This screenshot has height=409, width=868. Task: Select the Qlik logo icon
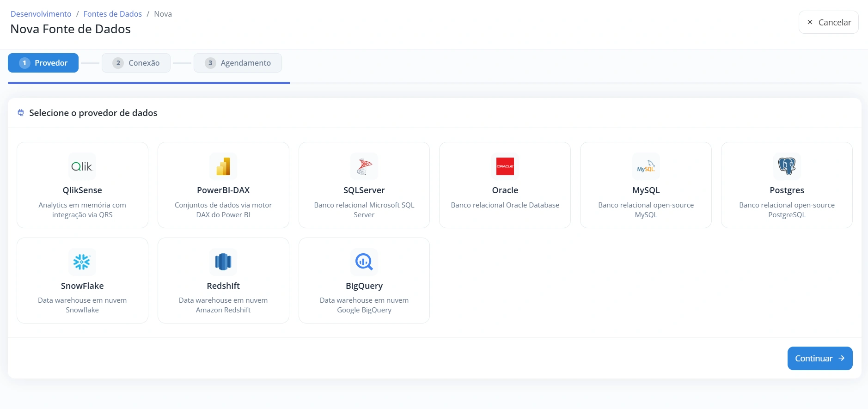[x=82, y=166]
